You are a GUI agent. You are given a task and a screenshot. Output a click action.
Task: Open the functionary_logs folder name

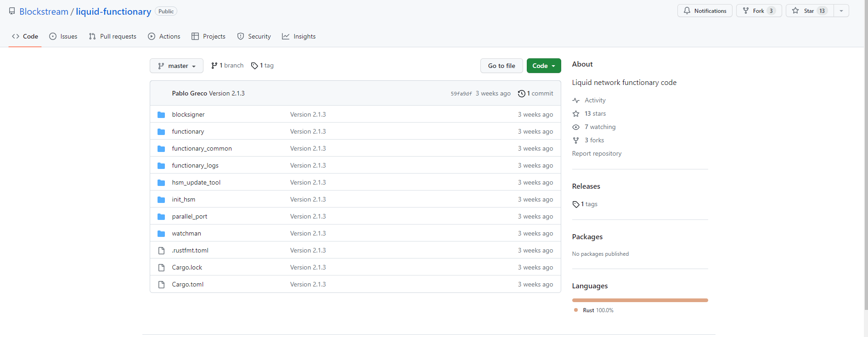[x=195, y=166]
